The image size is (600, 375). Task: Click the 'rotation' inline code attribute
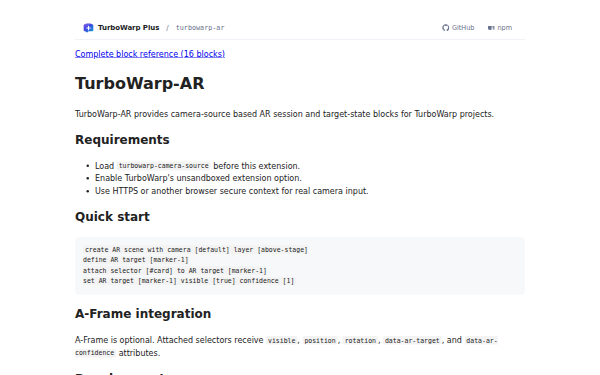tap(360, 341)
